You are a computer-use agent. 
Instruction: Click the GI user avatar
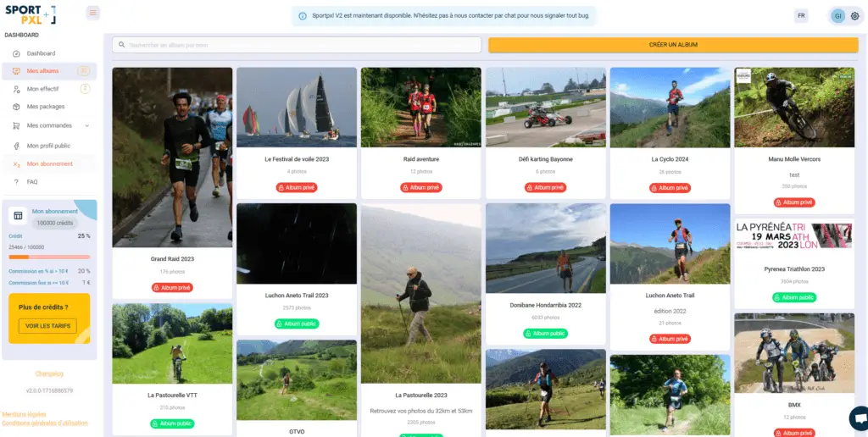pos(837,16)
